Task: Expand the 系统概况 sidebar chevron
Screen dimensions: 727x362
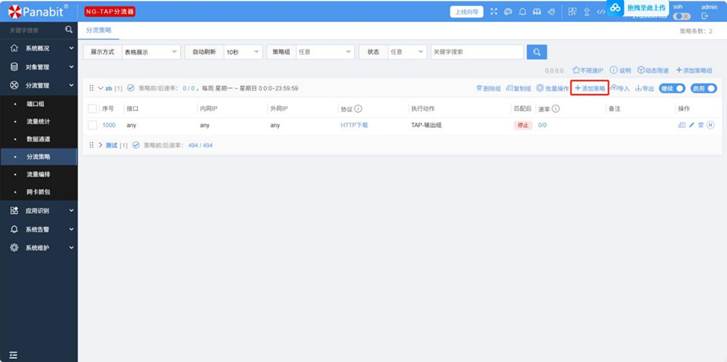Action: [x=71, y=48]
